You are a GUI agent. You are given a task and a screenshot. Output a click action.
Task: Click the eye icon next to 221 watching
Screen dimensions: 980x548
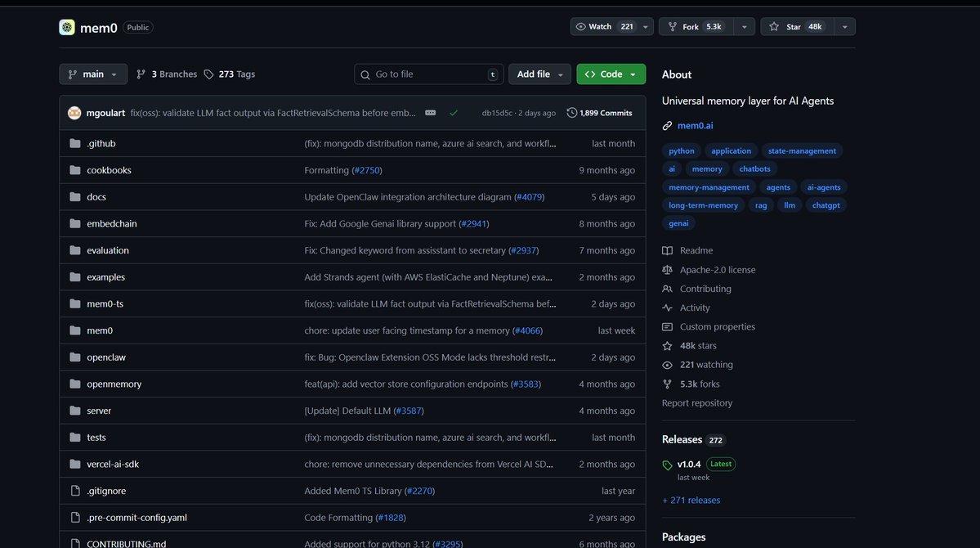pyautogui.click(x=668, y=365)
